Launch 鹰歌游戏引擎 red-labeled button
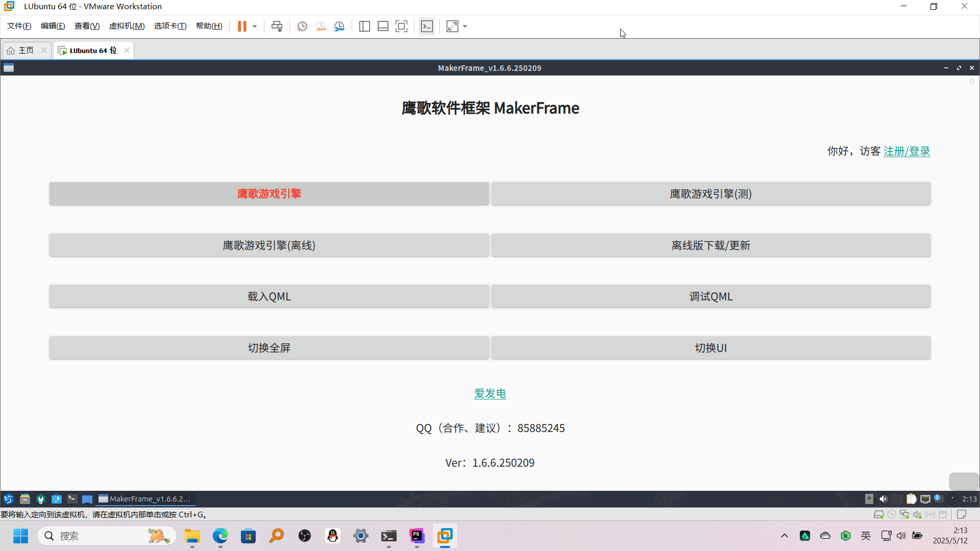Viewport: 980px width, 551px height. [x=269, y=194]
